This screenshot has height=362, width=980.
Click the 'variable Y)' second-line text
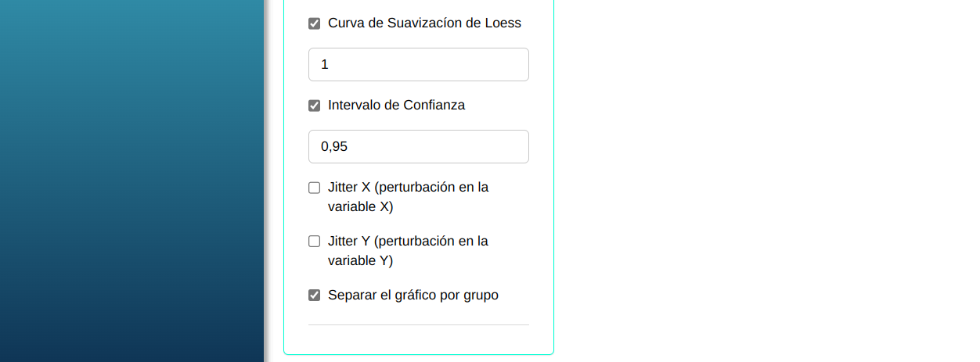coord(360,260)
